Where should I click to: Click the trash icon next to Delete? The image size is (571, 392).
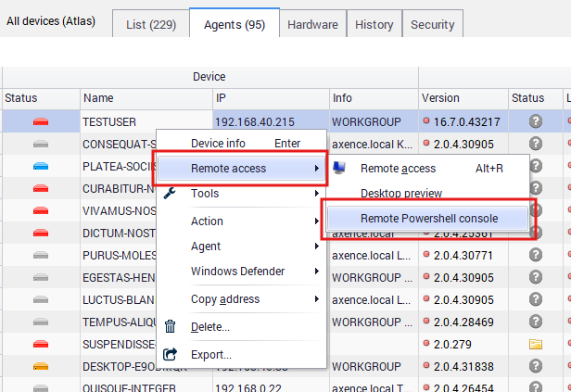pos(170,326)
